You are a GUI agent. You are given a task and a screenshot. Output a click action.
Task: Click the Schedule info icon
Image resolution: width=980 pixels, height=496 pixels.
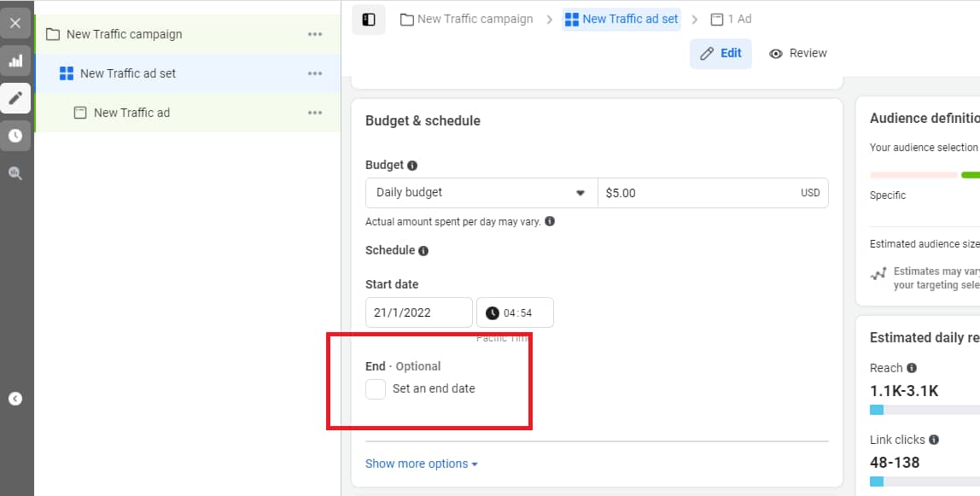click(423, 250)
